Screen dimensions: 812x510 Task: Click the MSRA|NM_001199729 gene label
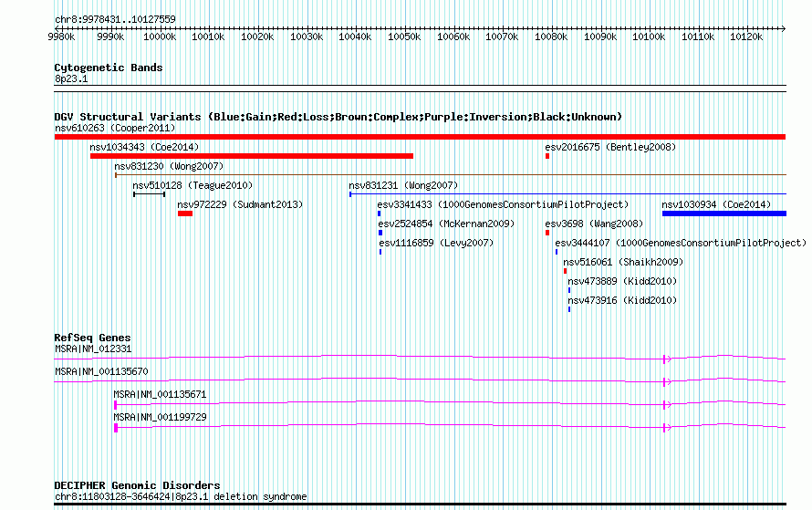(x=160, y=417)
